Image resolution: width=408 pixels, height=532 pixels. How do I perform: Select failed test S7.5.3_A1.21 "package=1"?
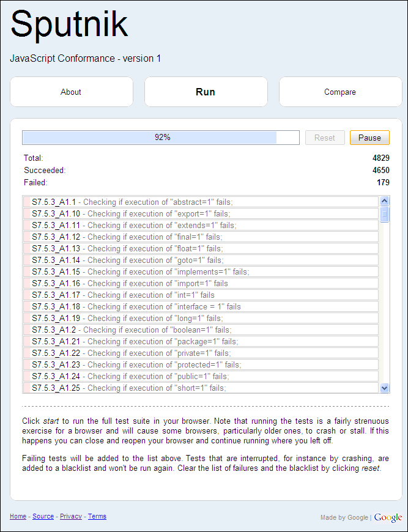[201, 341]
